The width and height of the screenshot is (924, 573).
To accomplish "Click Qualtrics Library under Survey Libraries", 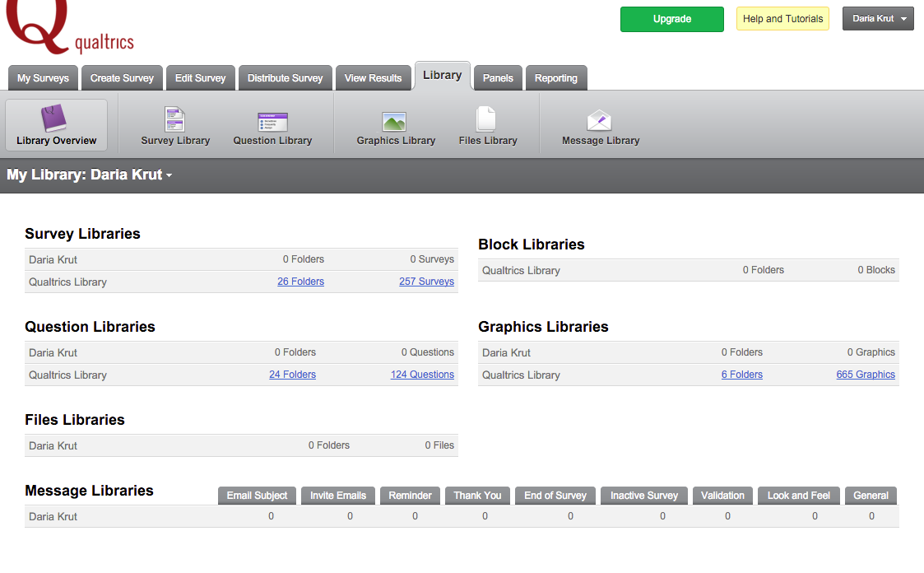I will (67, 282).
